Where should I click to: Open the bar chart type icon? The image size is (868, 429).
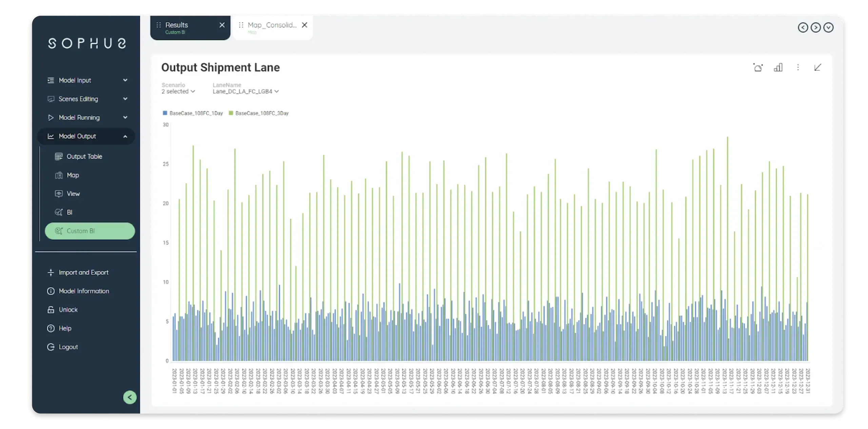[778, 68]
